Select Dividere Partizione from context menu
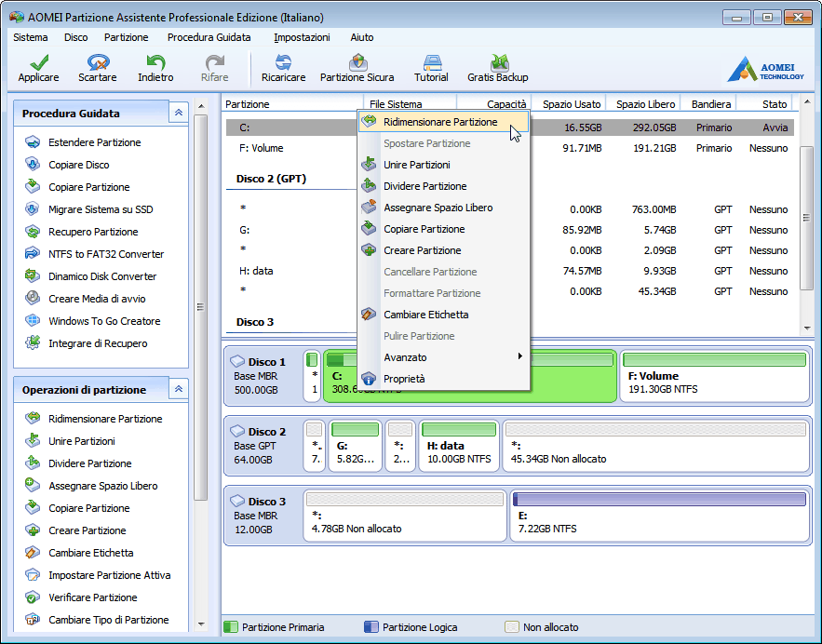Viewport: 822px width, 644px height. pos(424,186)
